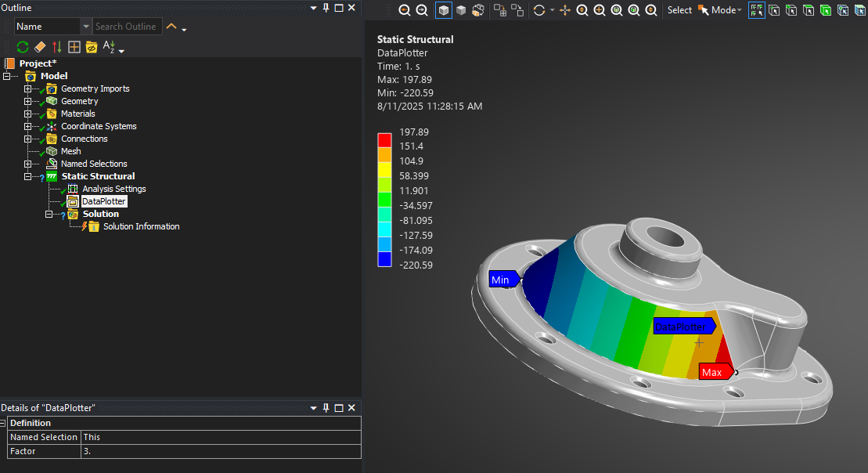Click the Min label on the model
The height and width of the screenshot is (473, 868).
point(501,280)
